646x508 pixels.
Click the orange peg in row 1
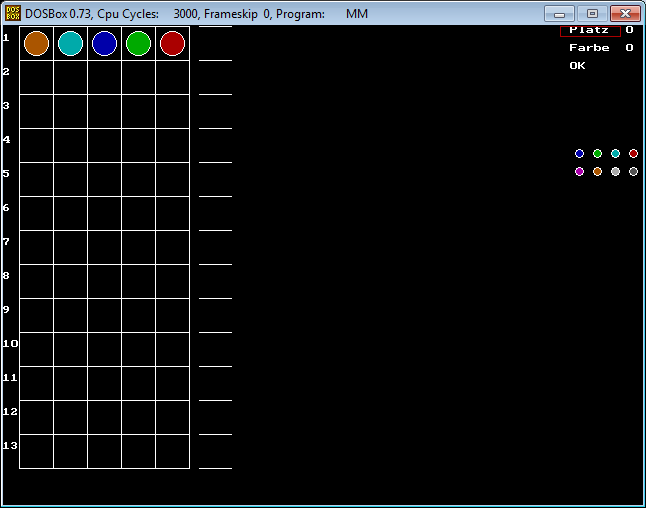(x=36, y=43)
